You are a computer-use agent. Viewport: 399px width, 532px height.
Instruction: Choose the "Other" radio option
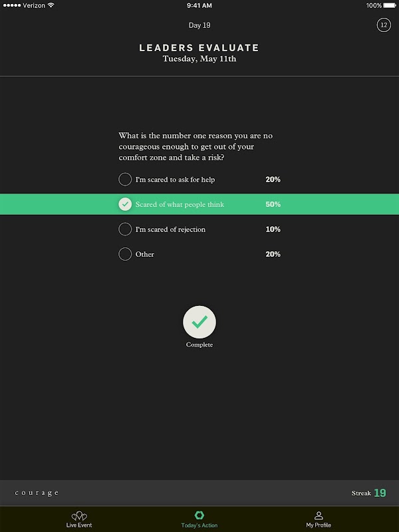pyautogui.click(x=125, y=254)
